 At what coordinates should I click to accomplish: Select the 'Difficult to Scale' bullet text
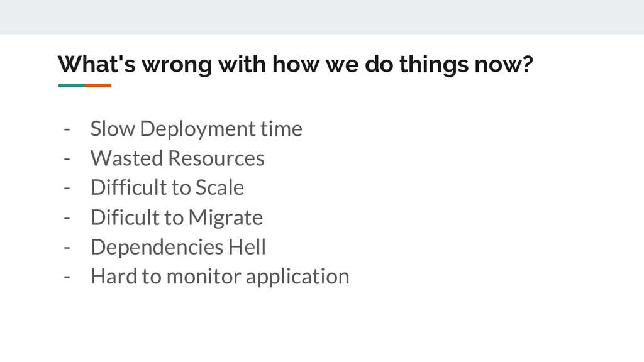167,187
